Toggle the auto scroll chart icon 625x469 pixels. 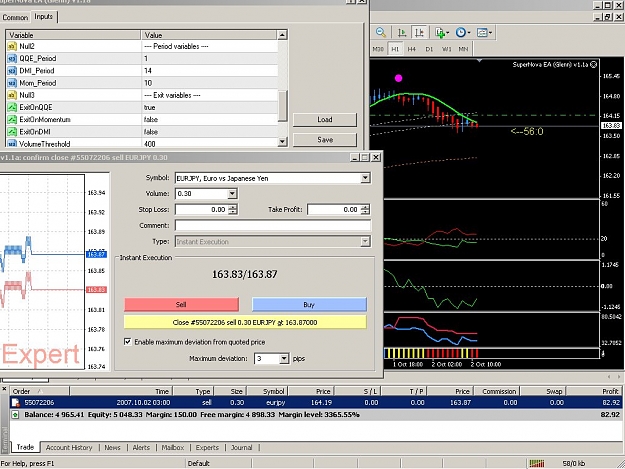(402, 32)
